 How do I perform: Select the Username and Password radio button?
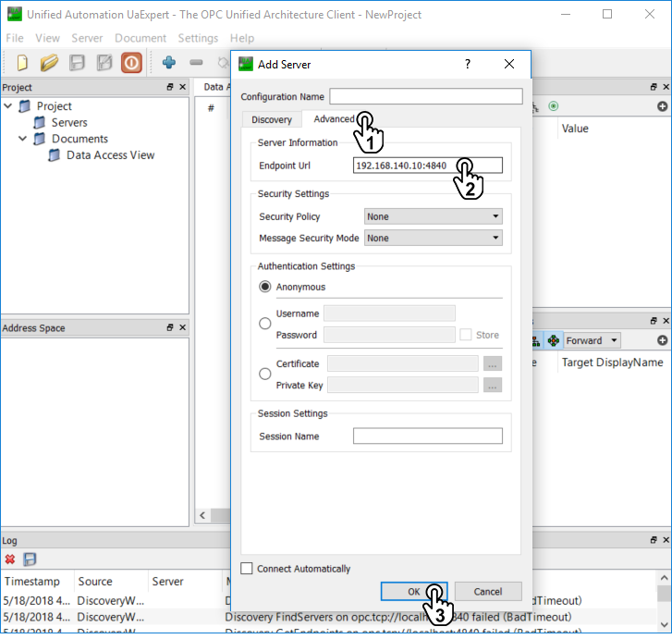265,324
